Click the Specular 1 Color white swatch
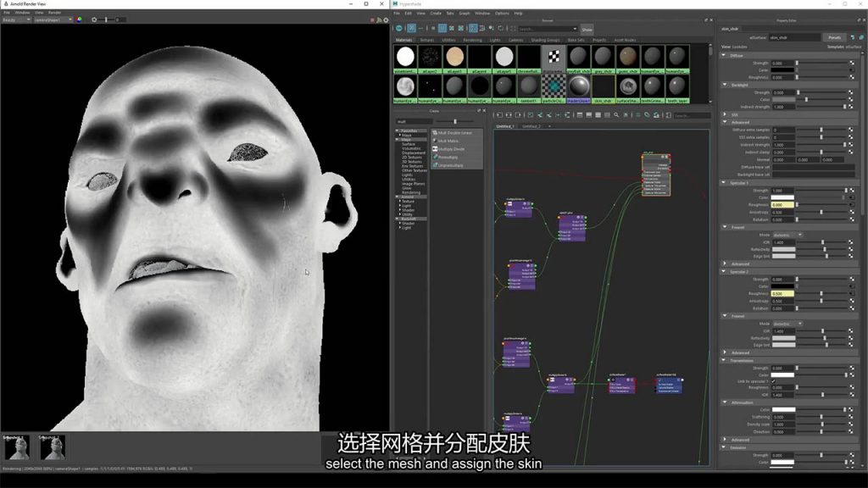 coord(783,197)
